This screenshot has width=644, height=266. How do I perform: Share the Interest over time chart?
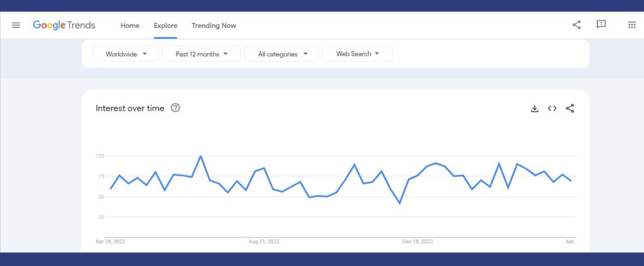(x=570, y=108)
